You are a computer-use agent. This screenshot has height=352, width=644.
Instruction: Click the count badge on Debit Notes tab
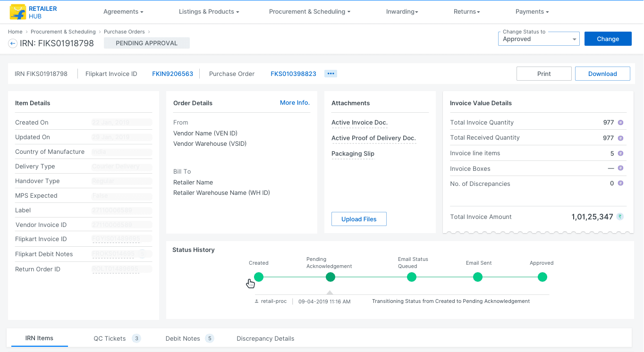(210, 338)
